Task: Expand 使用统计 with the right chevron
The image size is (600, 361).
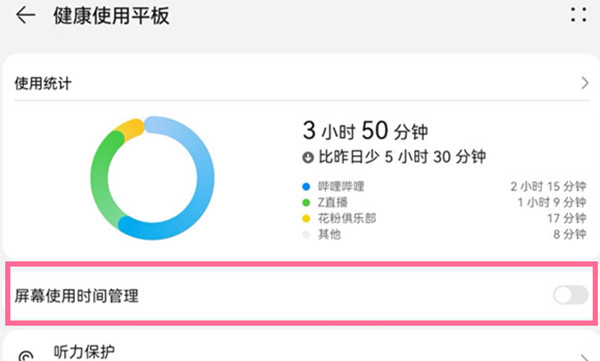Action: click(585, 83)
